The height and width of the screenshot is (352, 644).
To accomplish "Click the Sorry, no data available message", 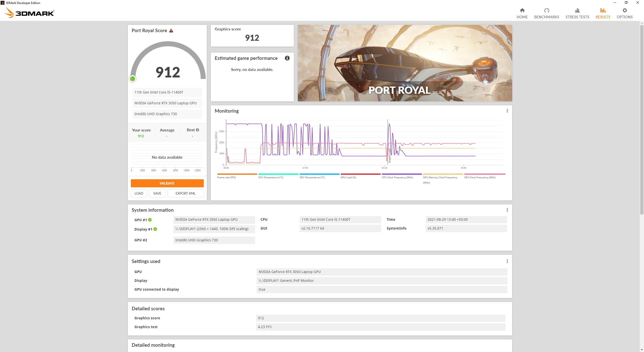I will pos(252,69).
